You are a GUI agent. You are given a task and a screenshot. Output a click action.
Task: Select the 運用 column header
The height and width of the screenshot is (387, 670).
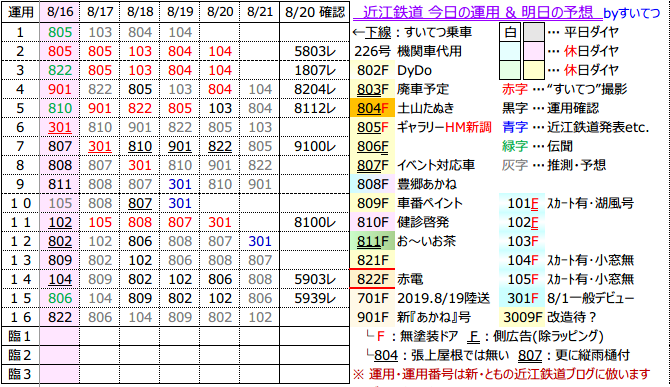tap(21, 12)
